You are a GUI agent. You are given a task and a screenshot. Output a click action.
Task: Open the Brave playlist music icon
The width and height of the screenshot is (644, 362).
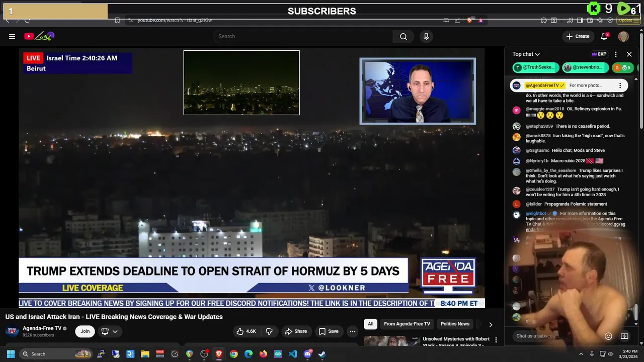click(x=570, y=20)
